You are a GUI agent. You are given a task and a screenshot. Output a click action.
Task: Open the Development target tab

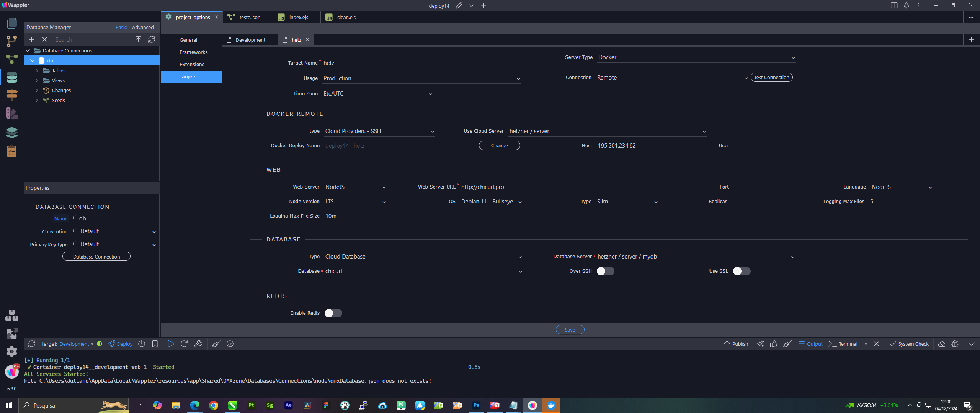coord(250,40)
